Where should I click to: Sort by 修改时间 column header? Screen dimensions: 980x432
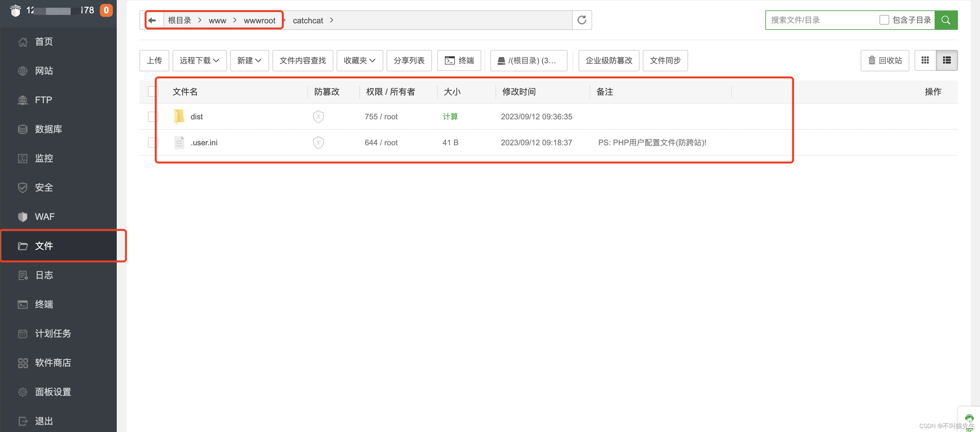click(x=519, y=91)
